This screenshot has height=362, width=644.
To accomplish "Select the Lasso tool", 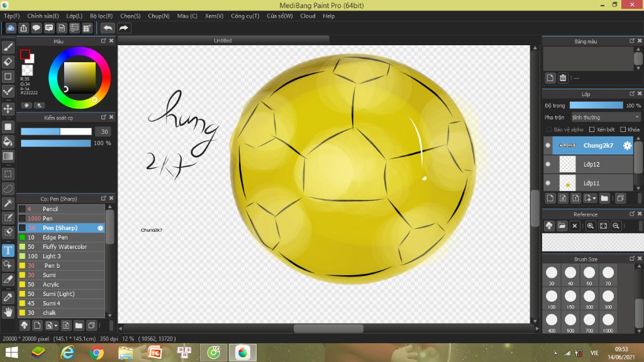I will click(8, 189).
